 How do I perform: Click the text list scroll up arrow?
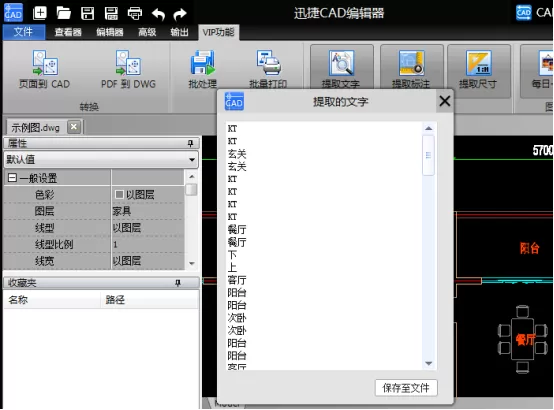[429, 128]
